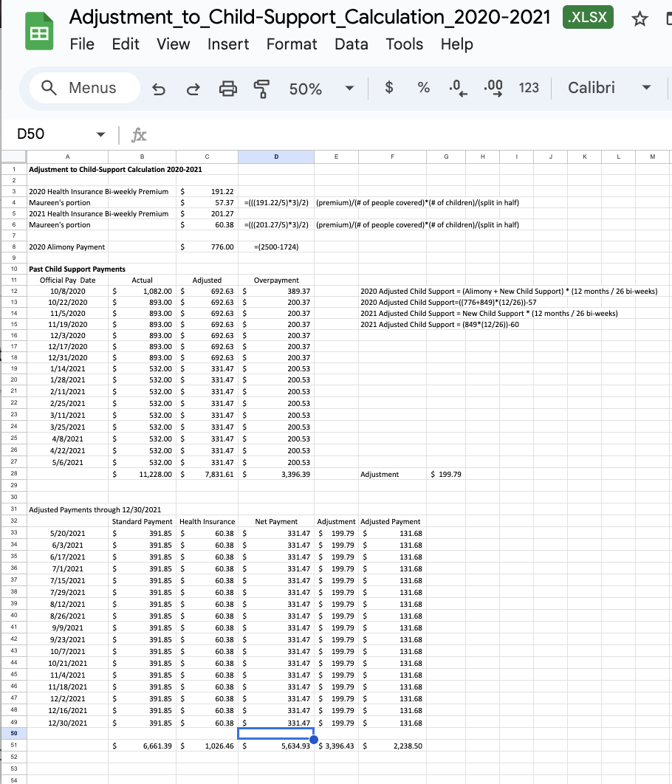Select date cell '12/31/2020'

click(67, 358)
